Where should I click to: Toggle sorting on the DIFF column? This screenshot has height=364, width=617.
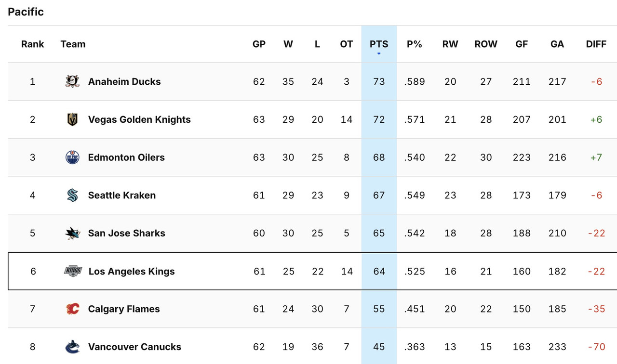(596, 44)
